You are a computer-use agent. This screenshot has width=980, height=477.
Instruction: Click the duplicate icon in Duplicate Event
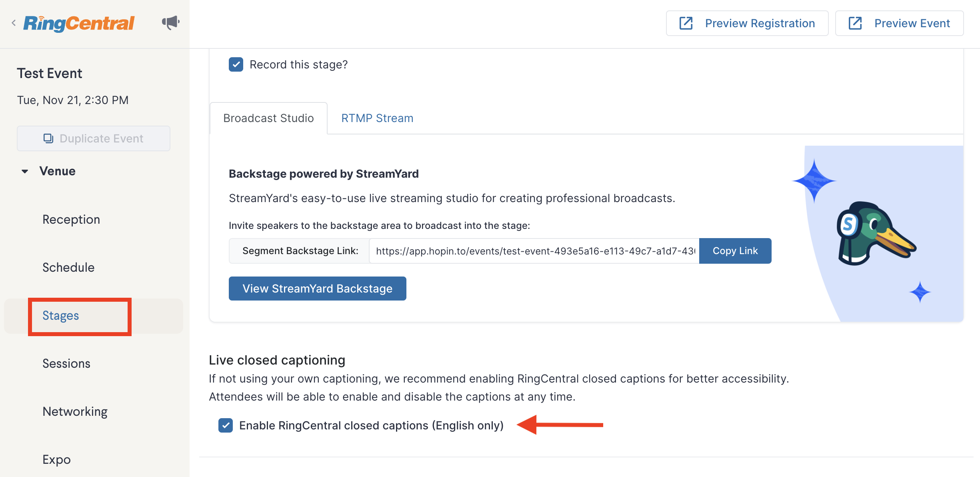(48, 138)
